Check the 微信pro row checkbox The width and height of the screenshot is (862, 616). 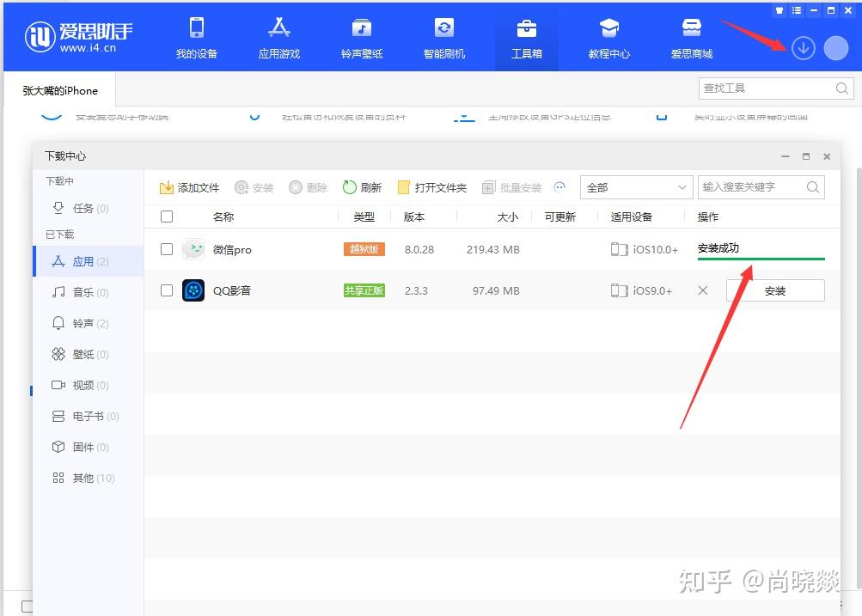click(x=167, y=249)
